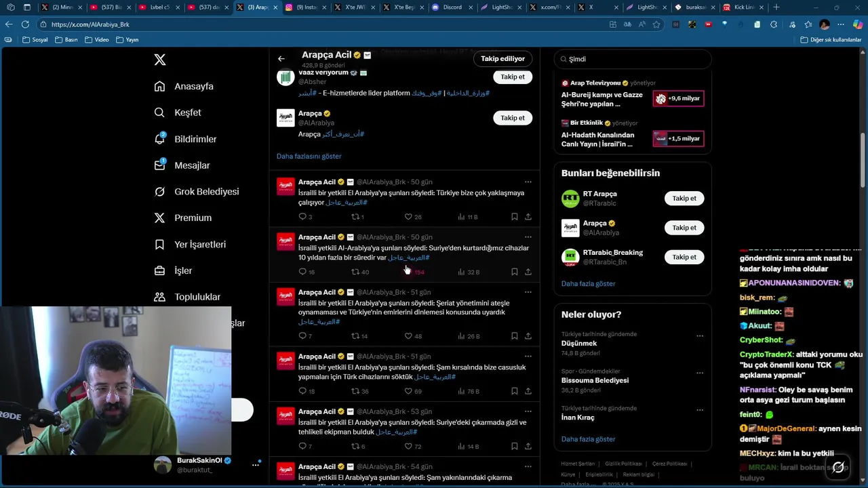
Task: Share the Suriye'den kurtardığımız cihazlar post
Action: [x=528, y=272]
